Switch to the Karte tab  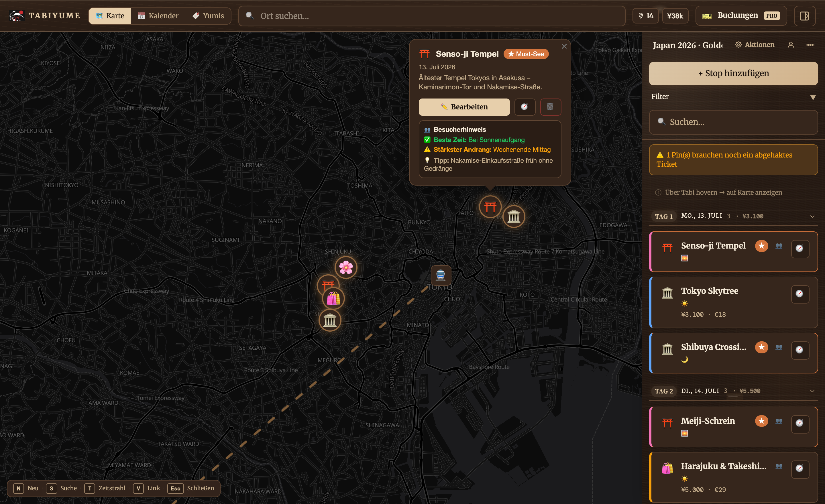(x=110, y=16)
